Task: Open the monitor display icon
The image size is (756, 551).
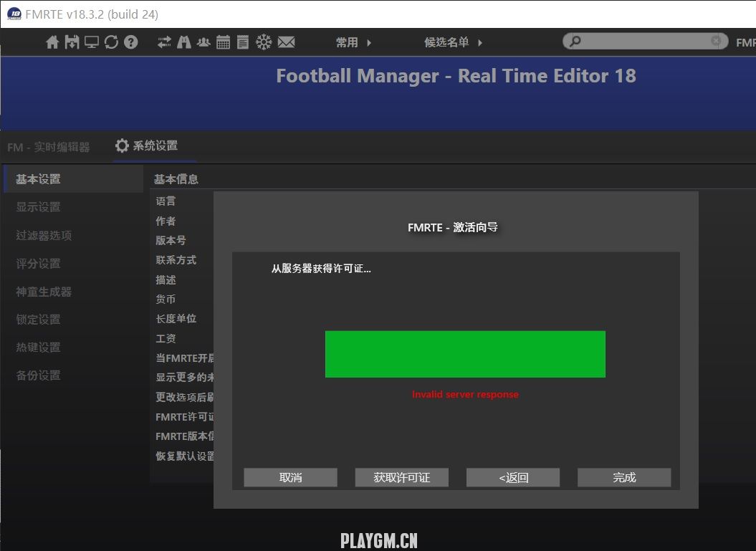Action: tap(92, 42)
